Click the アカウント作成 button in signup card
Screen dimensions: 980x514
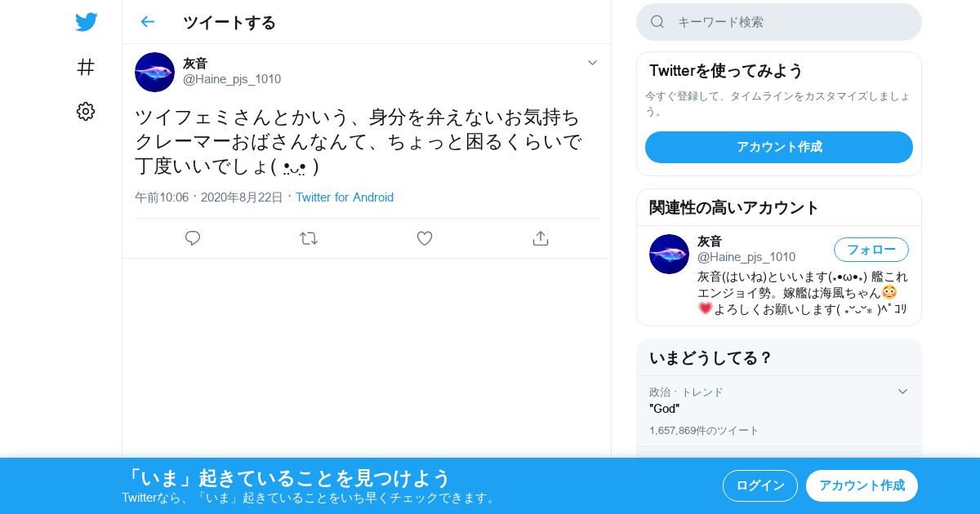click(779, 147)
